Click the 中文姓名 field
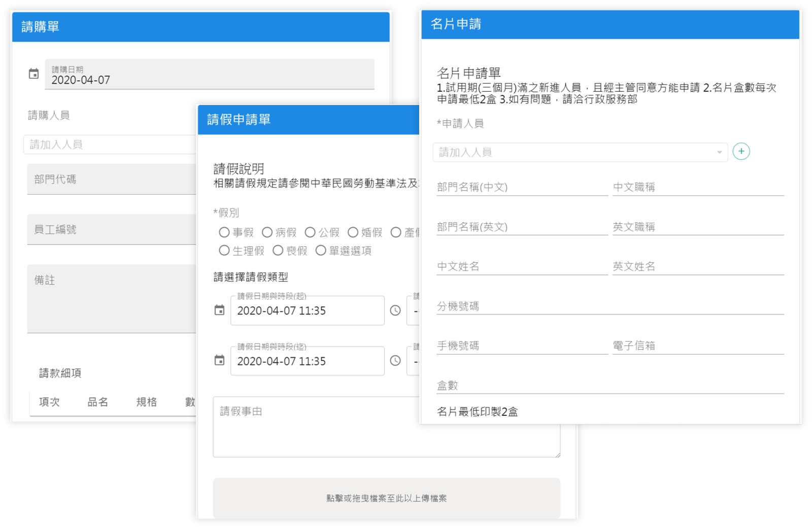Screen dimensions: 812x529 point(522,266)
